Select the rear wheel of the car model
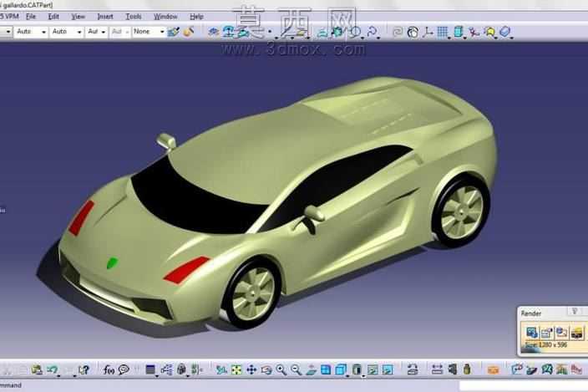588x392 pixels. pyautogui.click(x=462, y=211)
